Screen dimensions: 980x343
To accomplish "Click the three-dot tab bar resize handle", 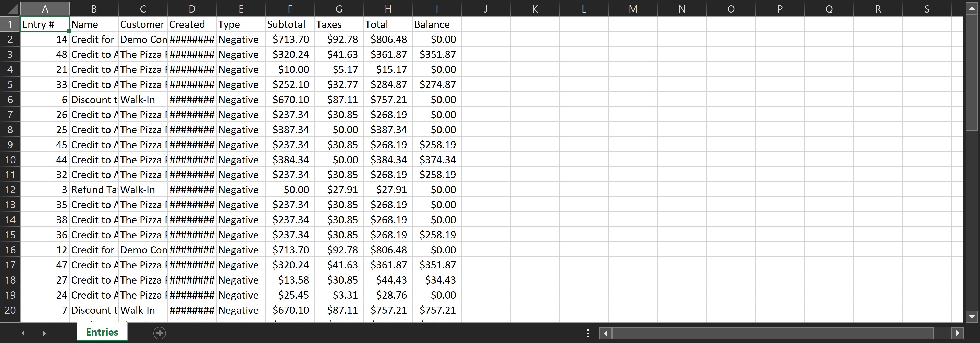I will pyautogui.click(x=588, y=334).
